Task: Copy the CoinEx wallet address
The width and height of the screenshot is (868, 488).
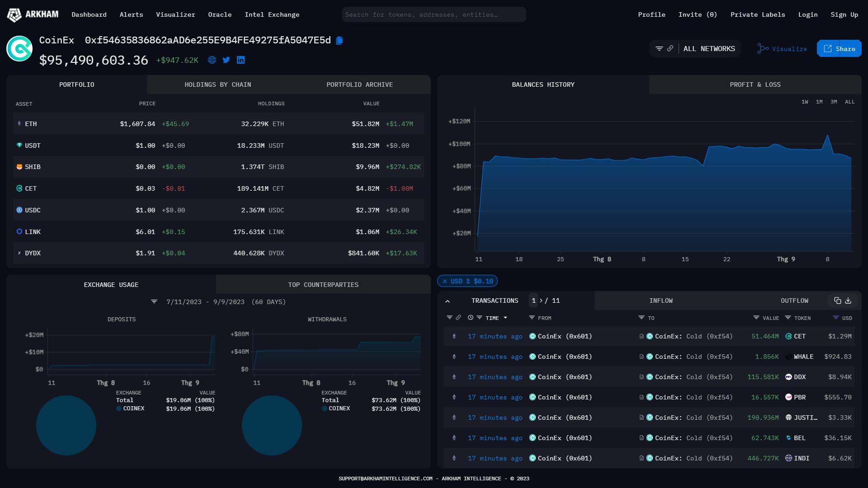Action: coord(340,41)
